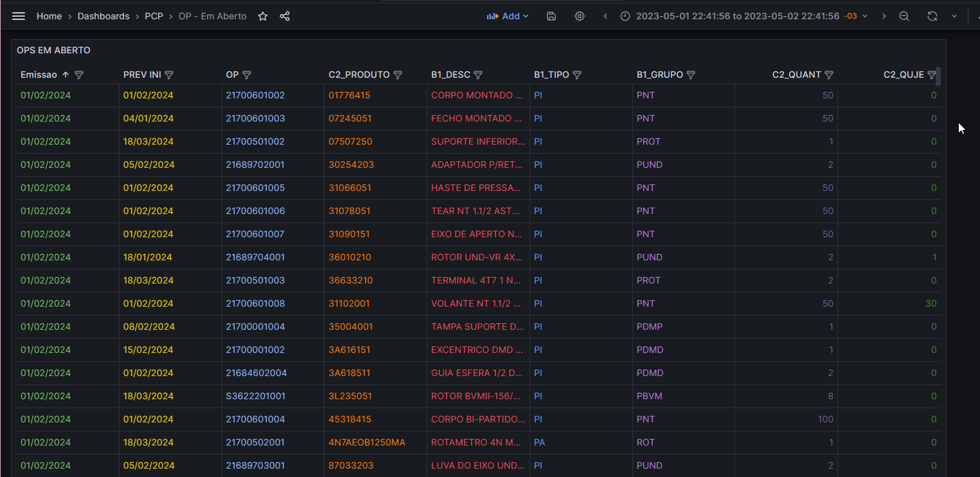The width and height of the screenshot is (980, 477).
Task: Sort by Emissao column header
Action: tap(39, 75)
